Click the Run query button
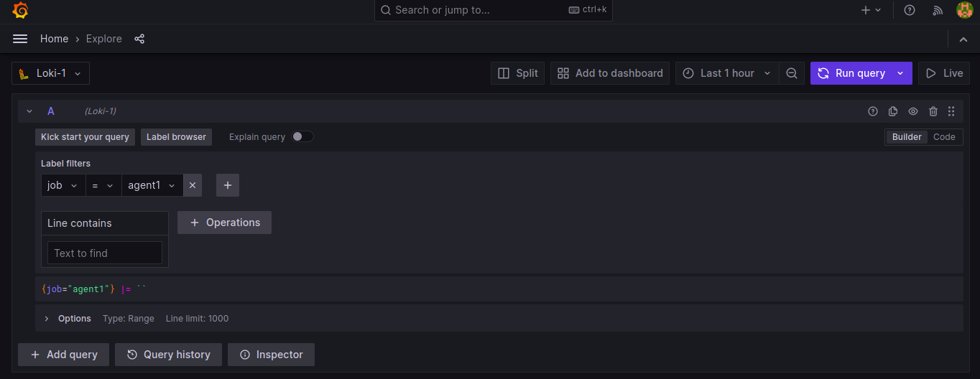Viewport: 980px width, 379px height. coord(852,73)
